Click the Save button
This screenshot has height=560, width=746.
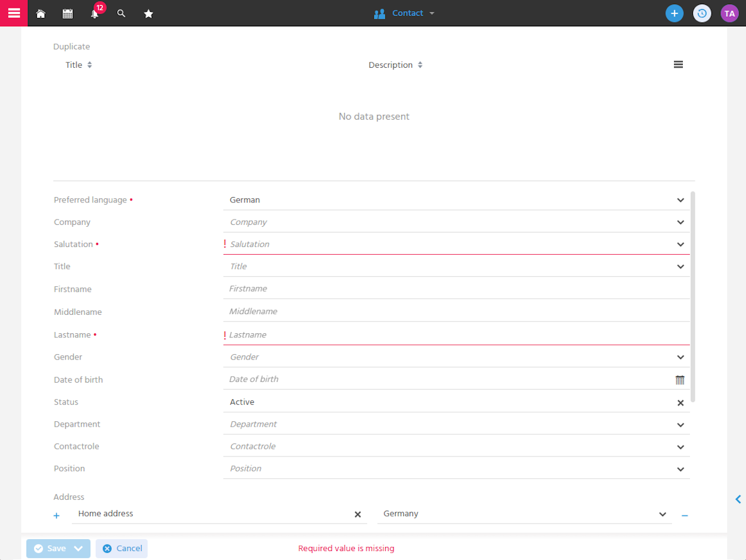click(49, 549)
